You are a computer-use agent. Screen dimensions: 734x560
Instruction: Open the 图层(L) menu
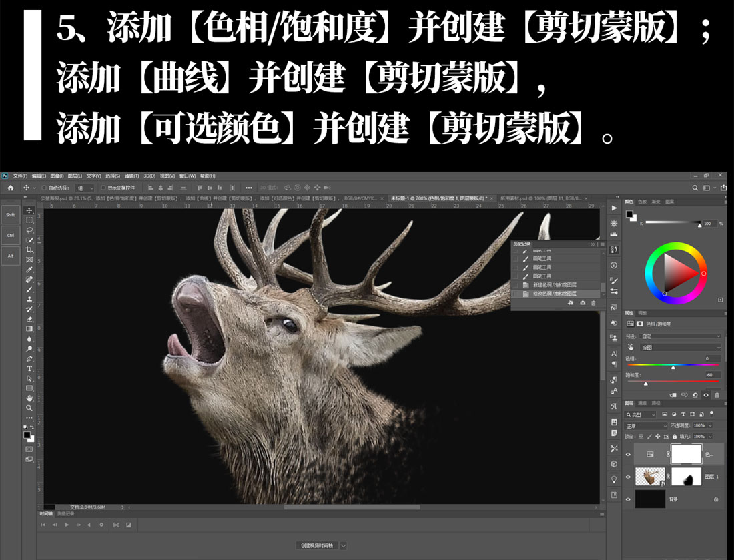point(75,176)
